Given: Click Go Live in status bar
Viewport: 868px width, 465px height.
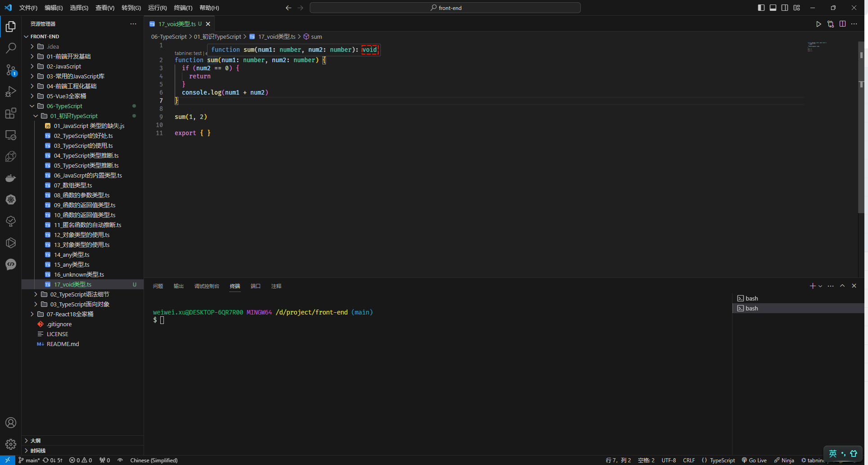Looking at the screenshot, I should tap(754, 460).
